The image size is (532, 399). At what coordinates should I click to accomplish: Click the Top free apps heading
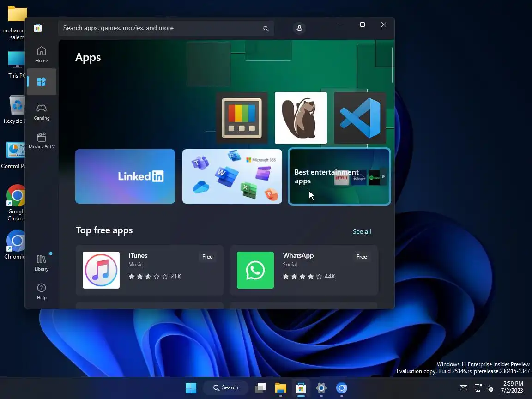coord(104,230)
